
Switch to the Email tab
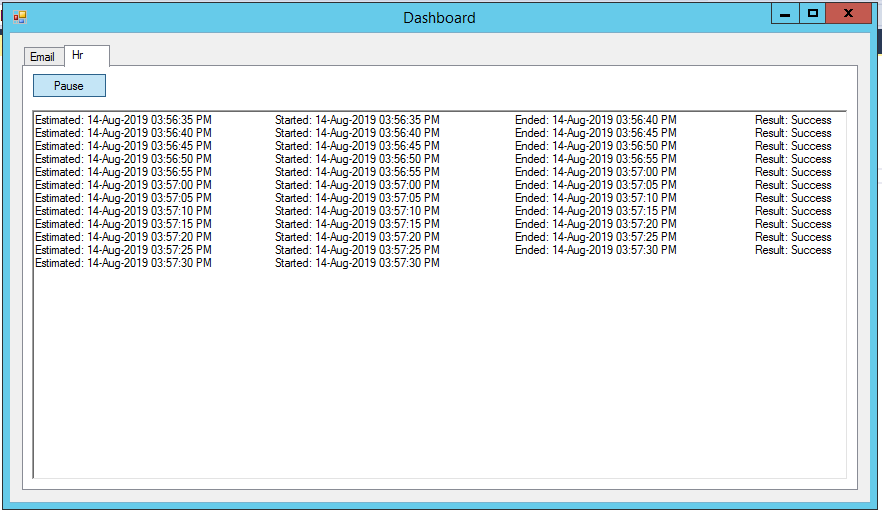point(43,57)
